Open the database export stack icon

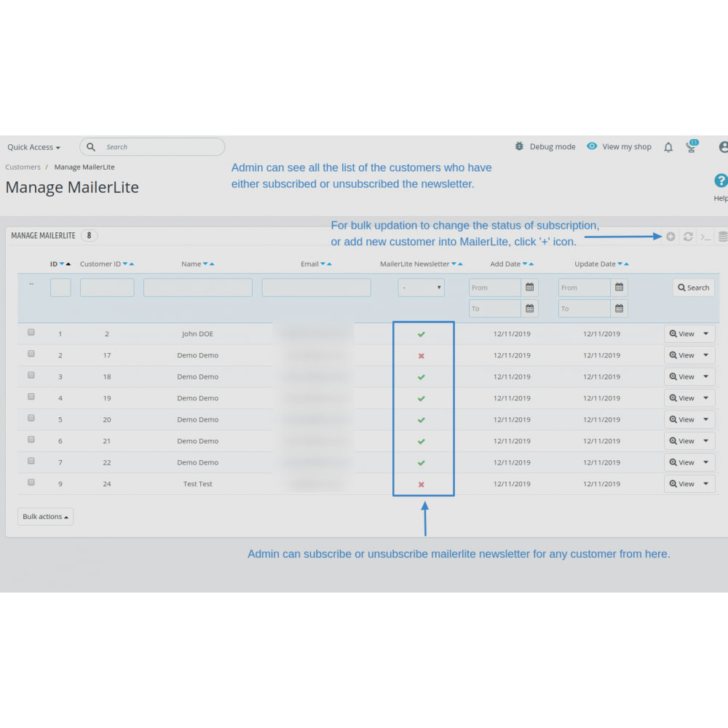723,237
